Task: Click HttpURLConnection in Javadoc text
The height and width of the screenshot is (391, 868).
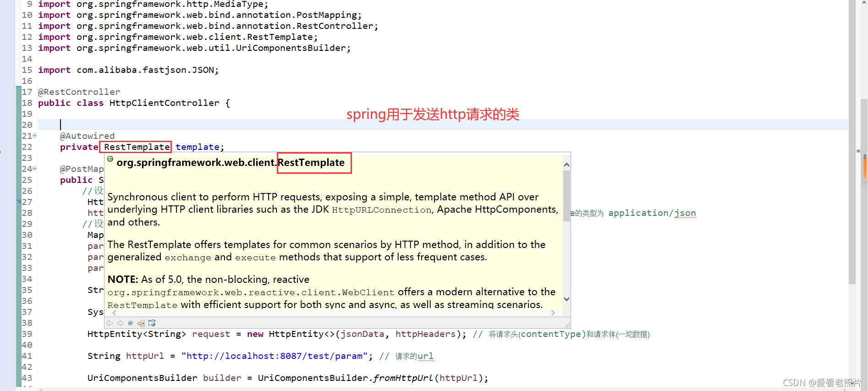Action: click(381, 210)
